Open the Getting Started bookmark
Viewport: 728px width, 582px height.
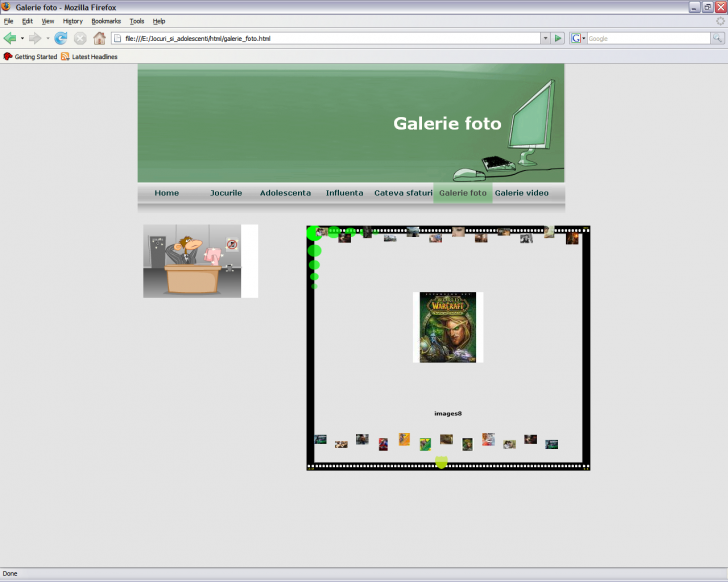coord(30,57)
